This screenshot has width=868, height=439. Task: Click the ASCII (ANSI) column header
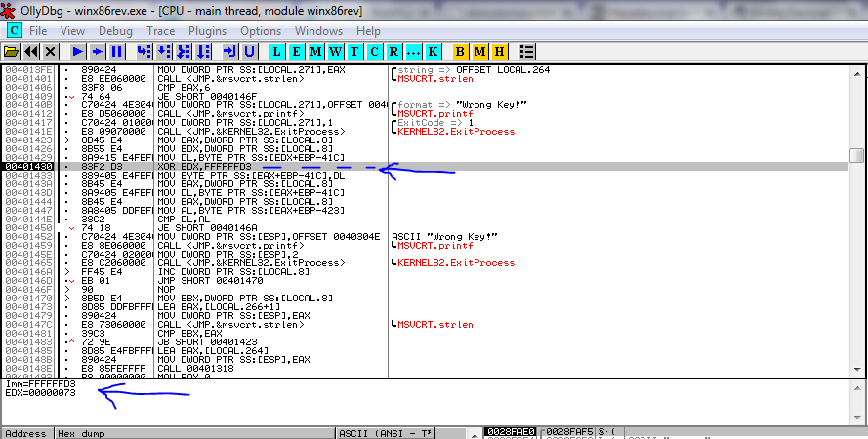coord(386,433)
